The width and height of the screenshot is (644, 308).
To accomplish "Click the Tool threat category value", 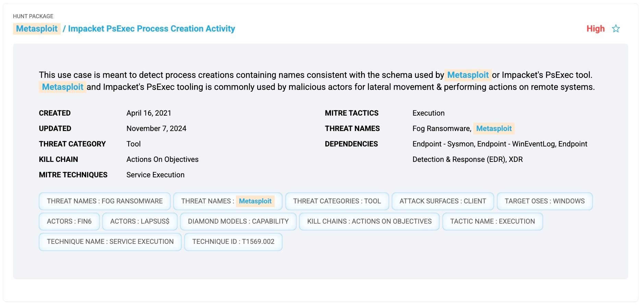I will click(x=133, y=144).
